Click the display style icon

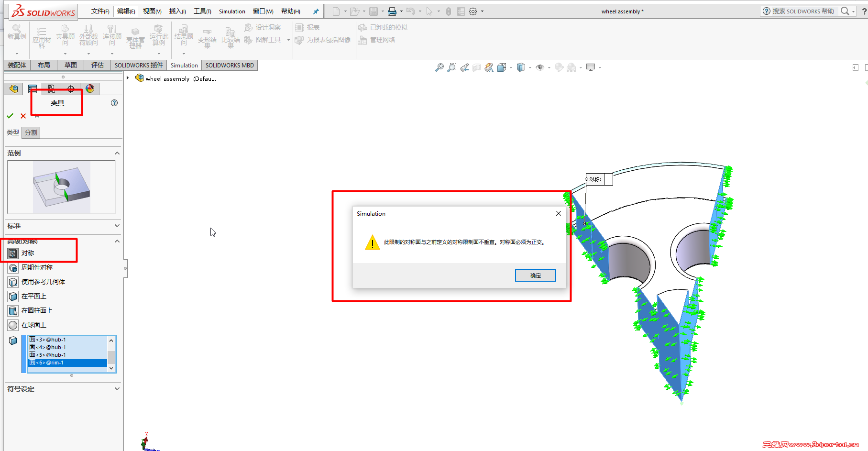[x=521, y=68]
